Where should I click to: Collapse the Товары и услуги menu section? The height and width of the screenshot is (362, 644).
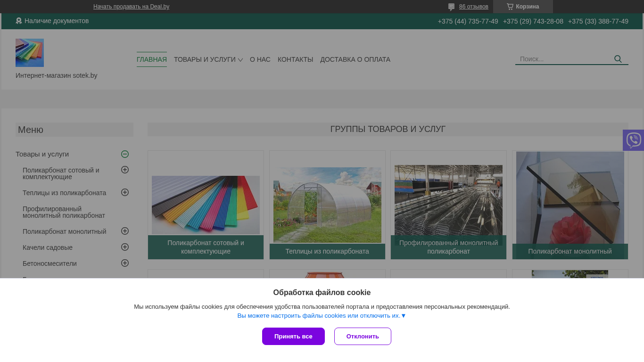point(125,154)
